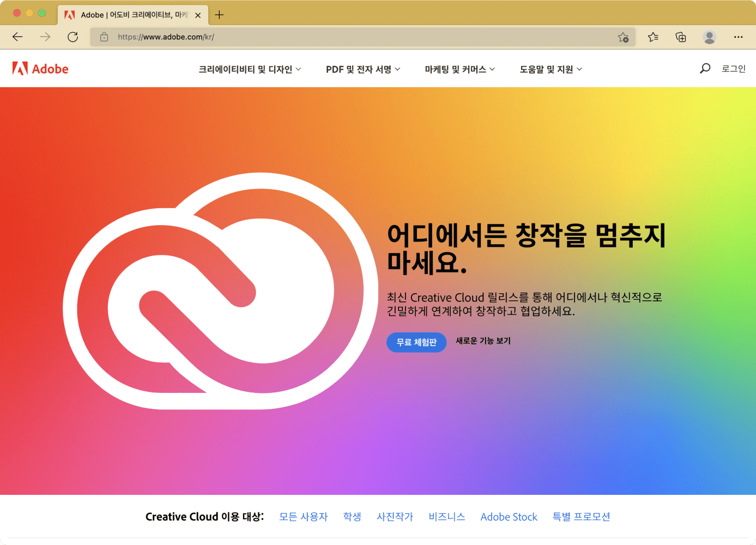
Task: Open Adobe Stock link
Action: pyautogui.click(x=509, y=517)
